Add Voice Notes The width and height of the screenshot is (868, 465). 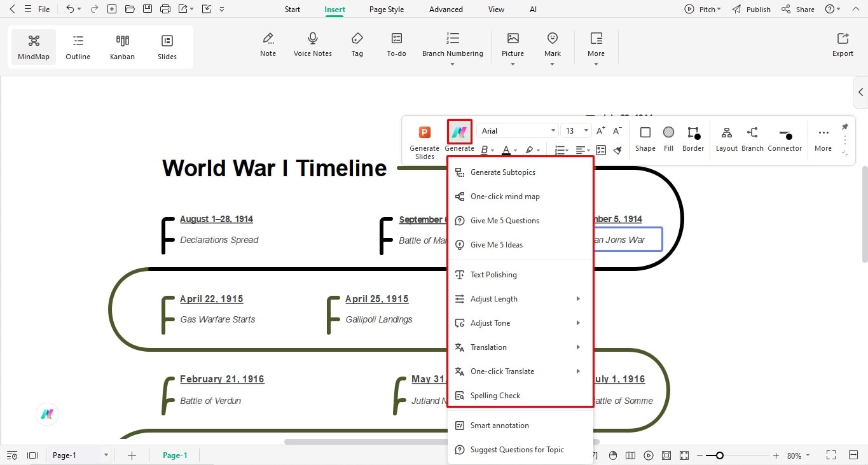tap(313, 45)
